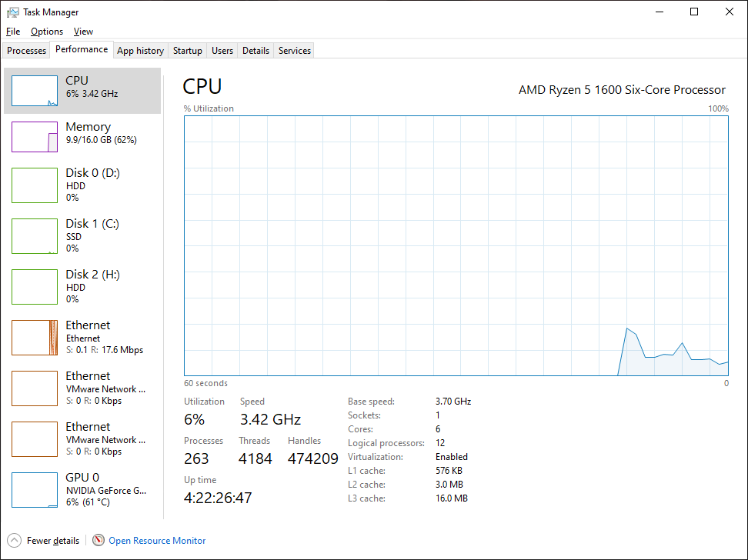Open the View menu
This screenshot has width=748, height=560.
[x=83, y=32]
